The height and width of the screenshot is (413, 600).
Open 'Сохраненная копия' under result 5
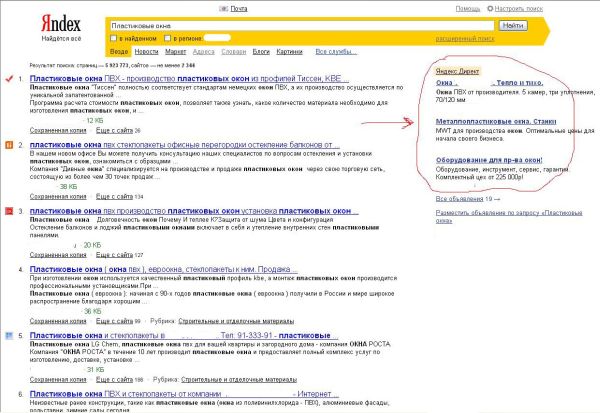(58, 379)
